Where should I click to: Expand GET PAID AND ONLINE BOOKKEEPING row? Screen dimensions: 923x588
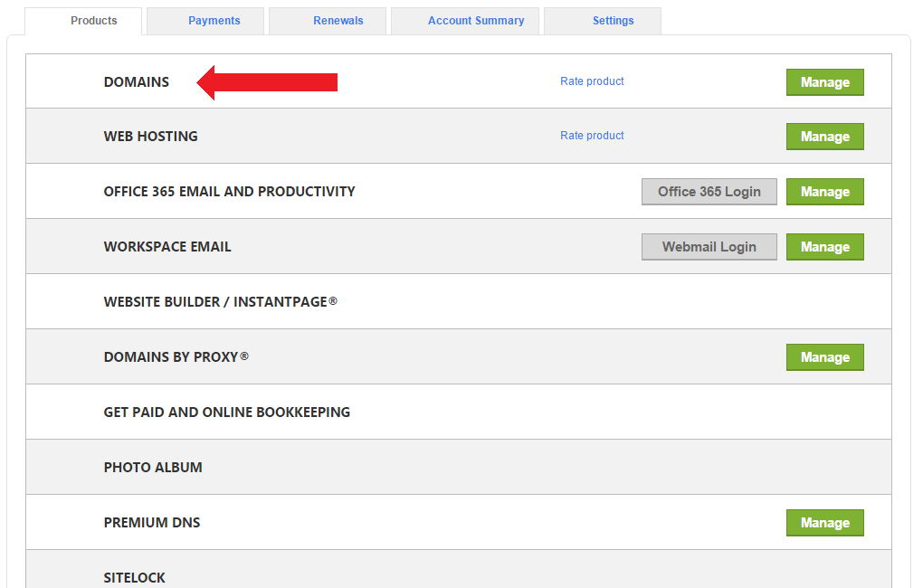[x=459, y=412]
